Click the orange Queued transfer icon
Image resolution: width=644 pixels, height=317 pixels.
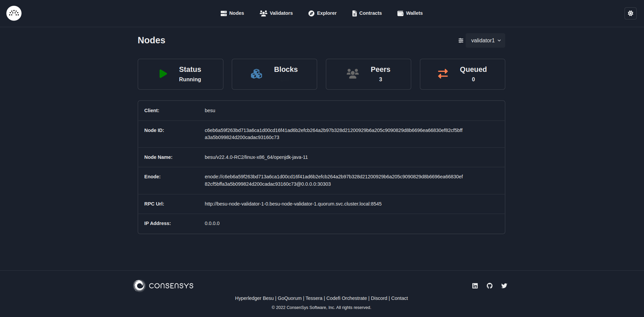443,74
